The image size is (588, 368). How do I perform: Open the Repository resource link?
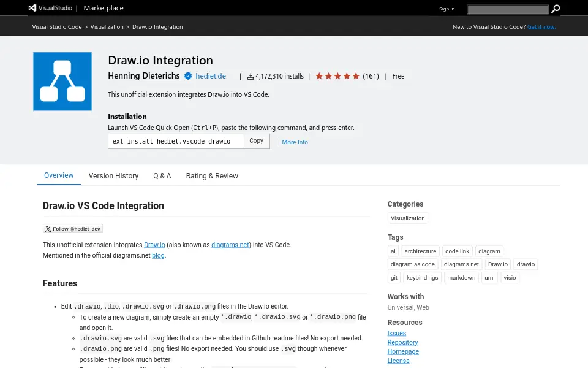[403, 342]
